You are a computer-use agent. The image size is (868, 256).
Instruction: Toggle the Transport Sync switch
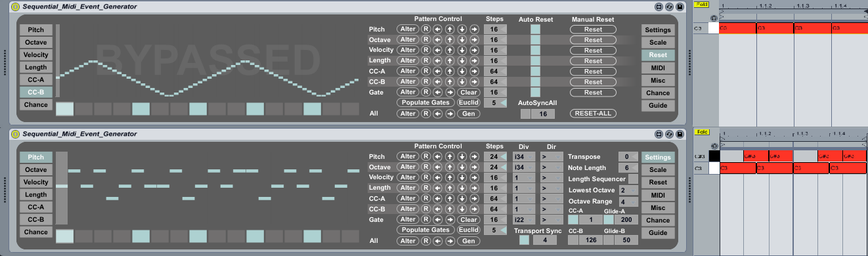pos(524,240)
